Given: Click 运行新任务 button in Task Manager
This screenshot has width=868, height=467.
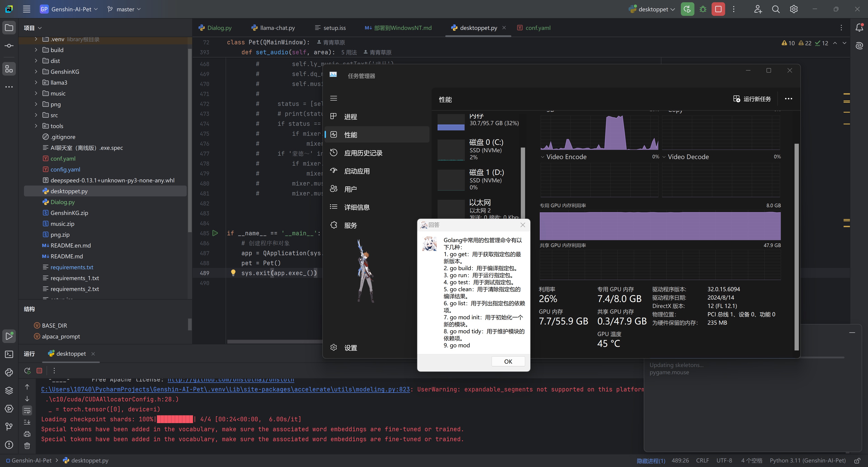Looking at the screenshot, I should coord(752,99).
